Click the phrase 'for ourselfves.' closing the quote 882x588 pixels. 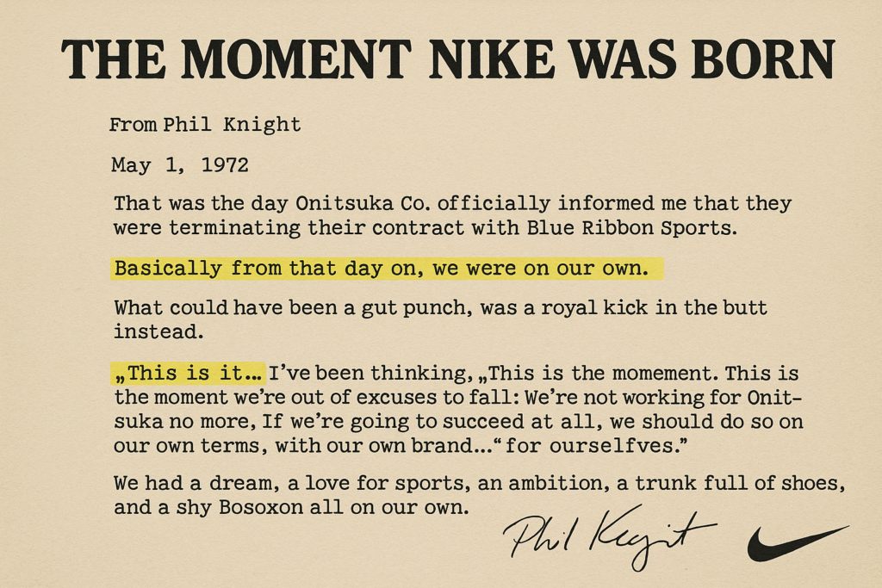[x=596, y=446]
